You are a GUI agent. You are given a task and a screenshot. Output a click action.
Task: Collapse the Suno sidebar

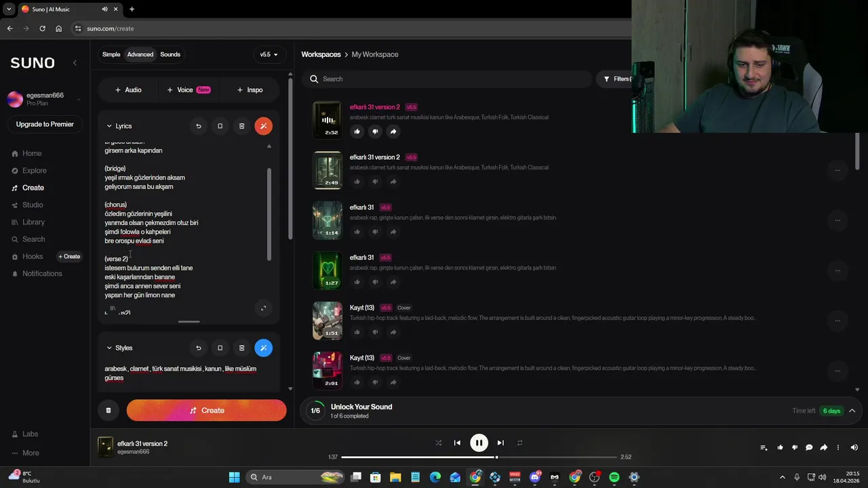click(x=75, y=62)
